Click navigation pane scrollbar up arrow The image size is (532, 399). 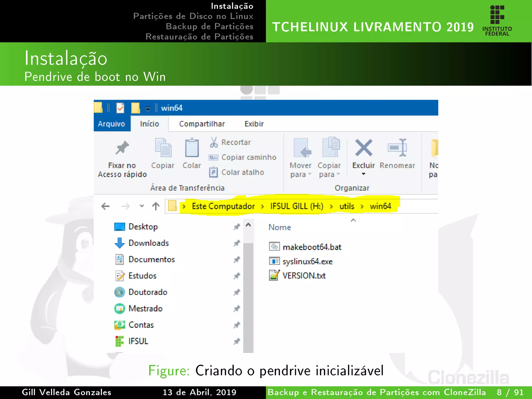point(248,225)
